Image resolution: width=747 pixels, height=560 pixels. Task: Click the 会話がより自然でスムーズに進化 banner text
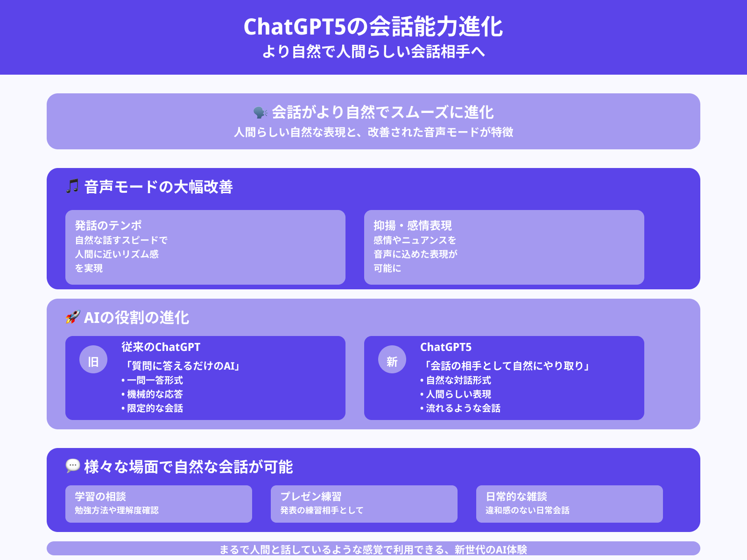pos(382,112)
